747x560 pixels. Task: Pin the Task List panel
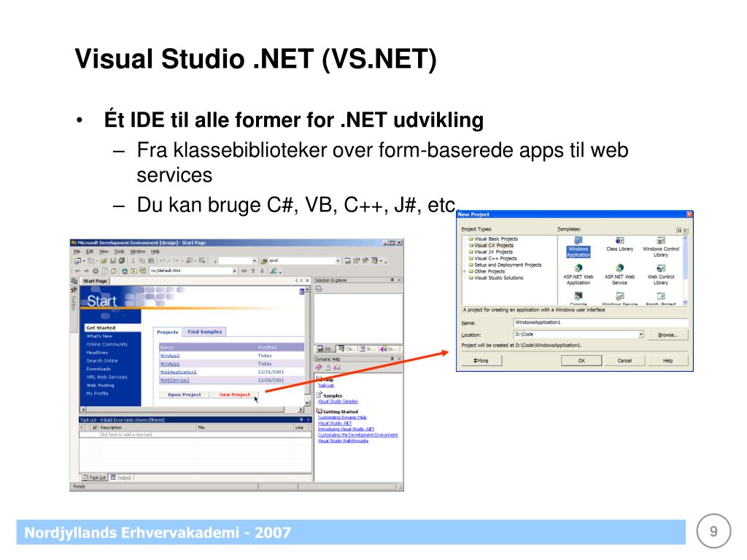point(301,419)
